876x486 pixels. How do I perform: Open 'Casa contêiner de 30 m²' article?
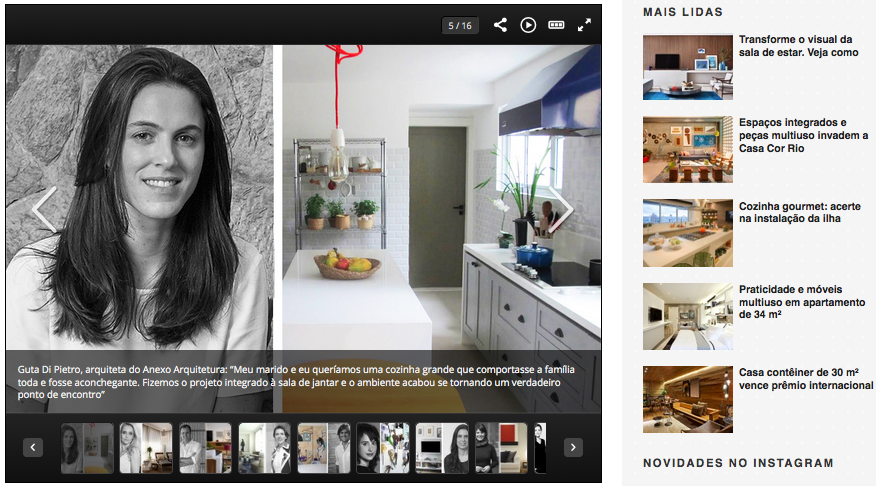[806, 379]
